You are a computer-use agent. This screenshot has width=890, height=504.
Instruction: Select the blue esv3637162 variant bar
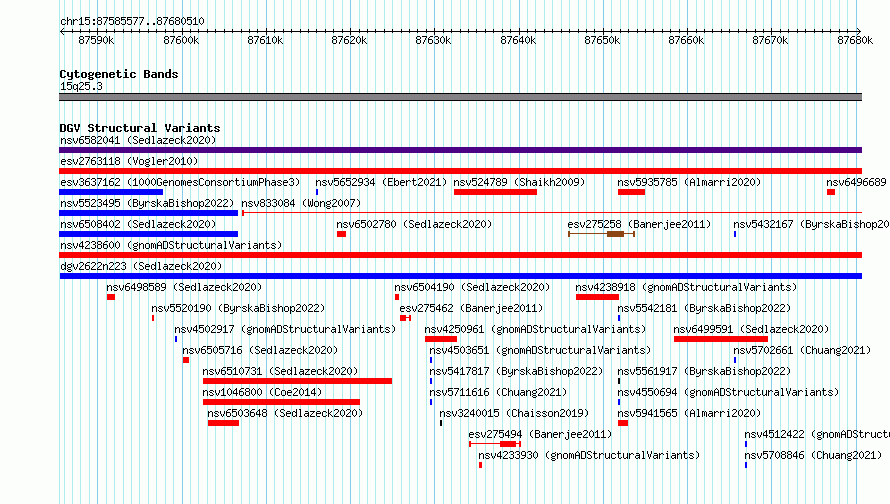click(x=111, y=192)
